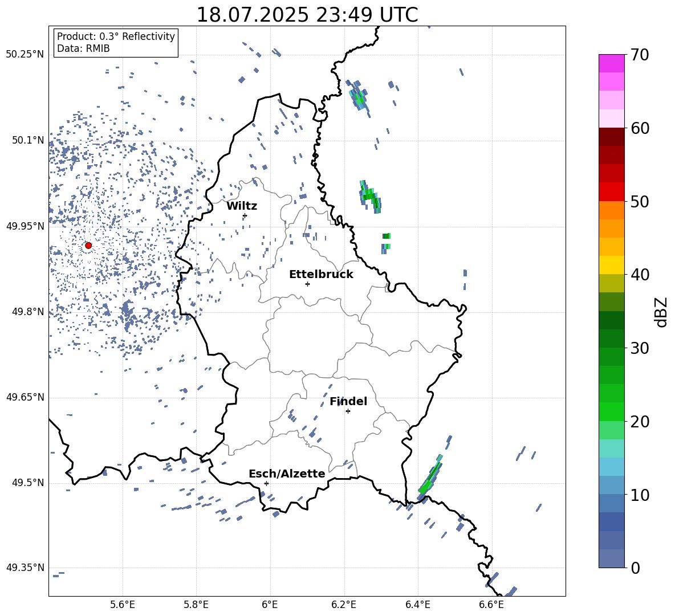The width and height of the screenshot is (675, 616).
Task: Click the orange swatch just below 50
Action: tap(611, 210)
